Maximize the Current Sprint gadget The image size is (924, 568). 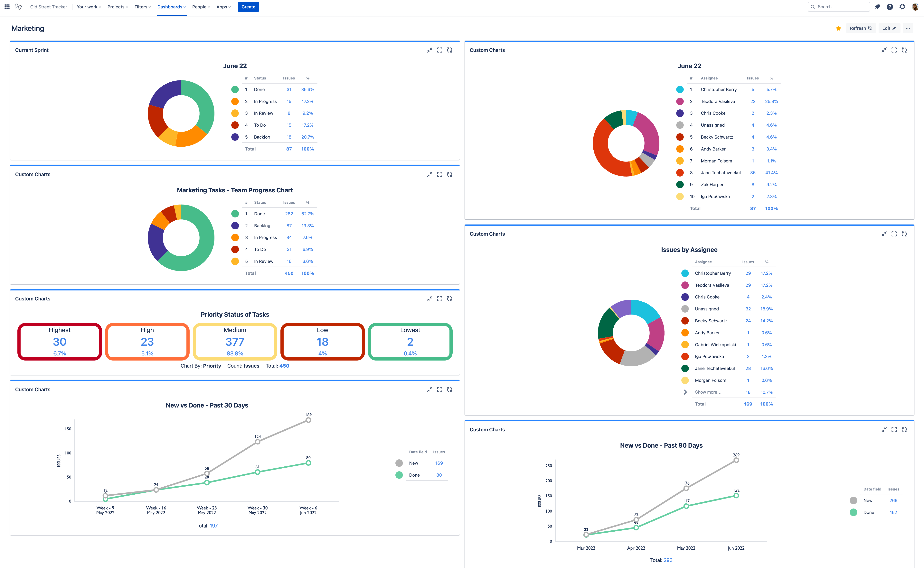click(x=439, y=50)
